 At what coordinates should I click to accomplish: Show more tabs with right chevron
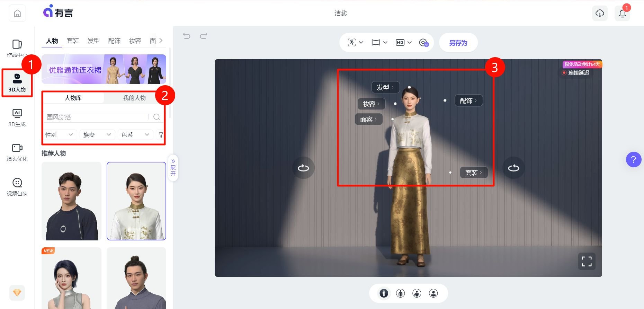(161, 41)
